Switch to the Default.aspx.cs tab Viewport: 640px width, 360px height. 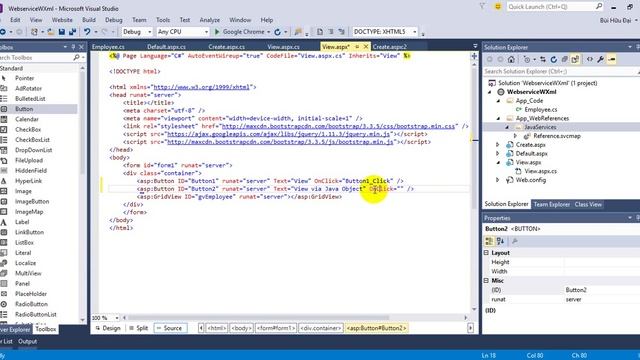(167, 47)
